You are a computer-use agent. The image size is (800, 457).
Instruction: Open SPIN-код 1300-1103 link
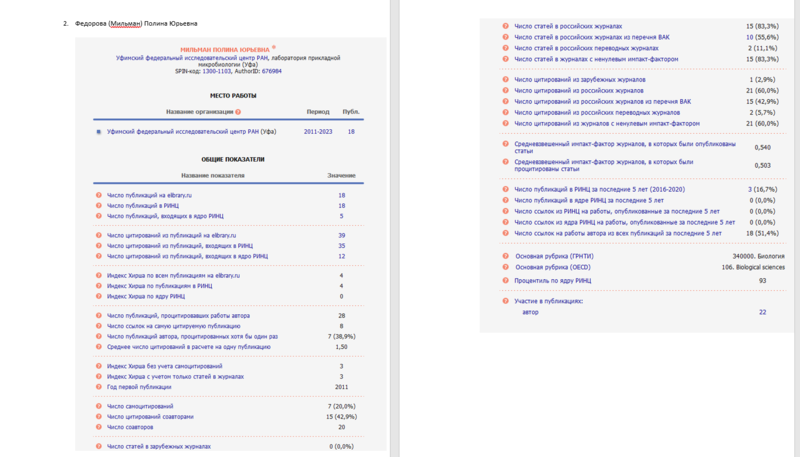[x=215, y=72]
